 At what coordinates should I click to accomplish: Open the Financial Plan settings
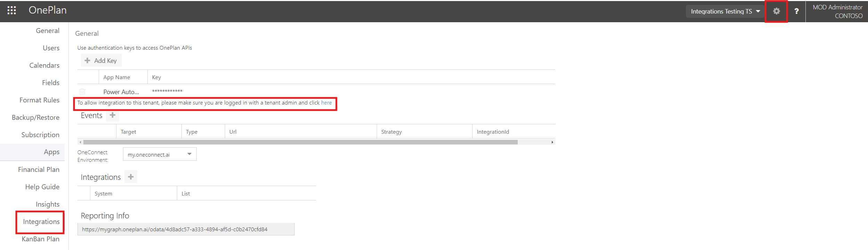pos(39,169)
